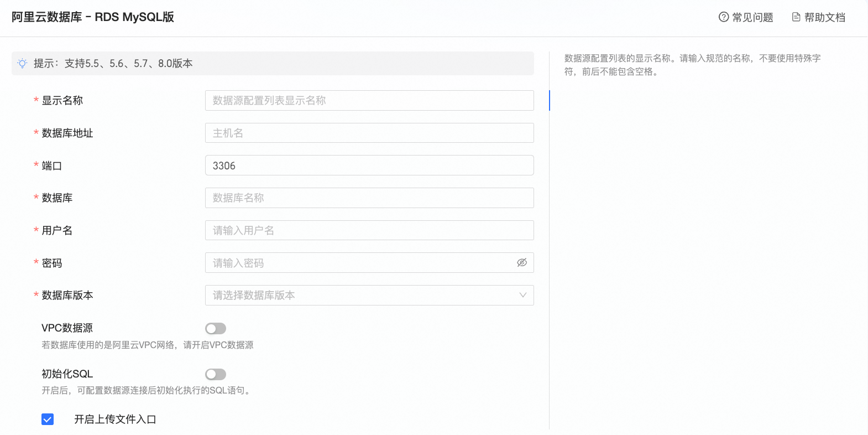Click the 端口 field containing 3306

pyautogui.click(x=369, y=165)
